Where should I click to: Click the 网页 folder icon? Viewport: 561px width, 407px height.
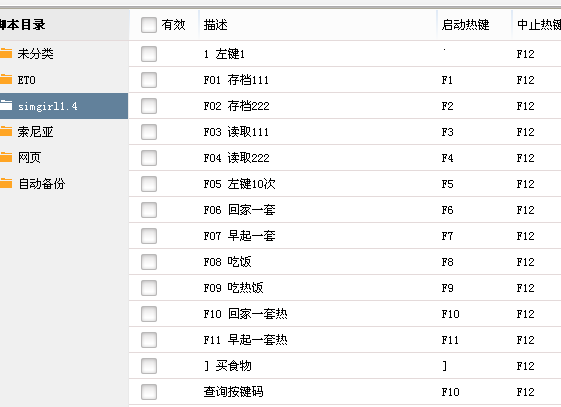click(5, 157)
